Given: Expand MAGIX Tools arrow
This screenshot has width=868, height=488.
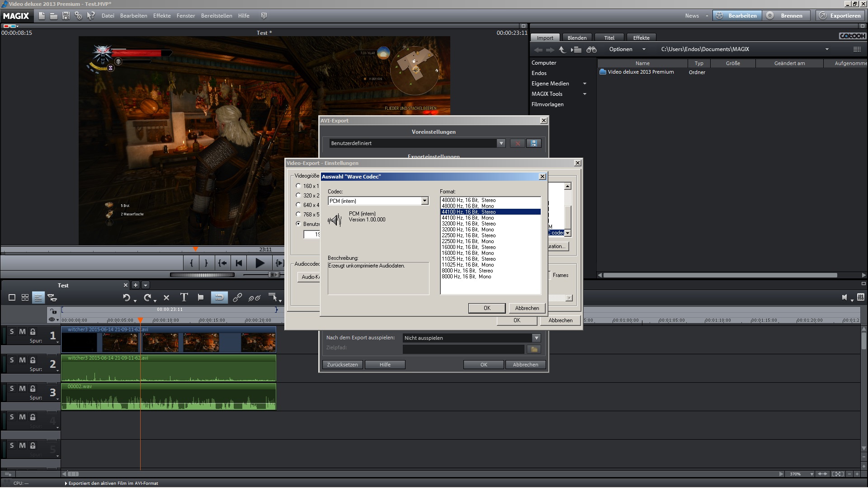Looking at the screenshot, I should 585,94.
